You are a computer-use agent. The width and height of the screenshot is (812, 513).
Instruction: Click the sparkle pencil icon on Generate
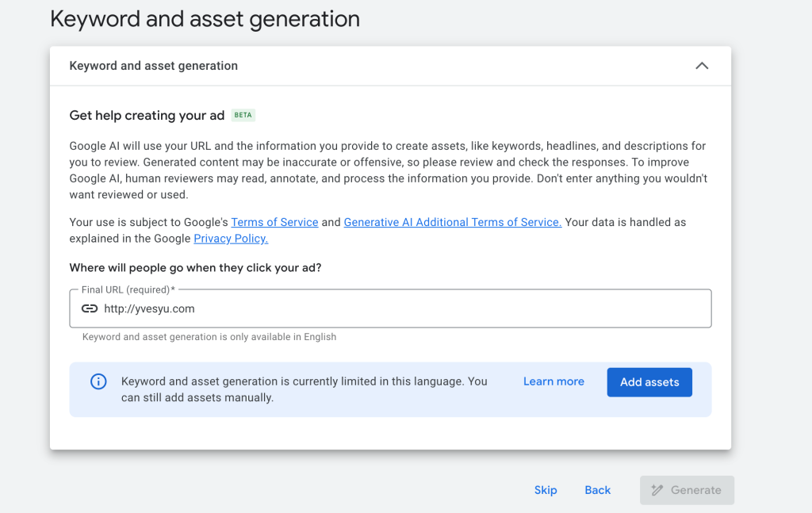(x=657, y=490)
